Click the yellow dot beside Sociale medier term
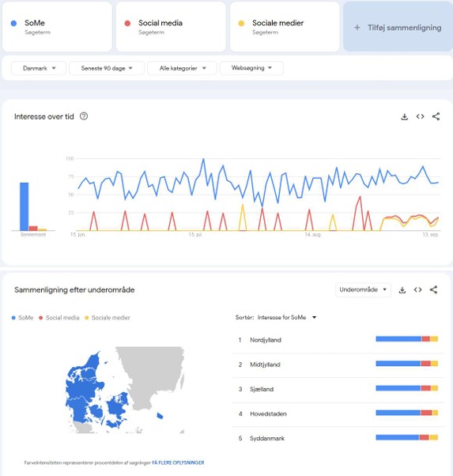 click(241, 24)
